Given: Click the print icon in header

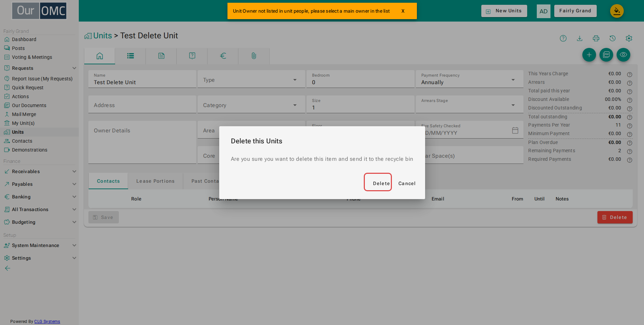Looking at the screenshot, I should pos(596,38).
